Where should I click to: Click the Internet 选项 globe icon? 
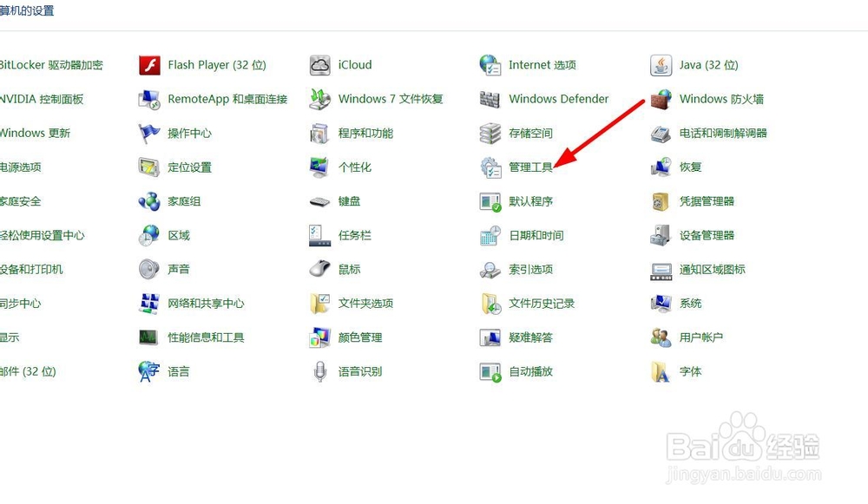pyautogui.click(x=490, y=65)
